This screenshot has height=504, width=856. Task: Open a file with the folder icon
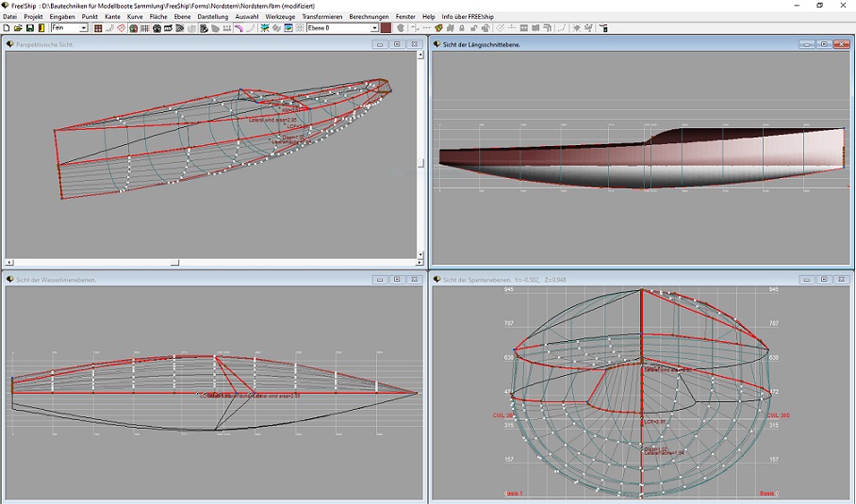click(18, 28)
